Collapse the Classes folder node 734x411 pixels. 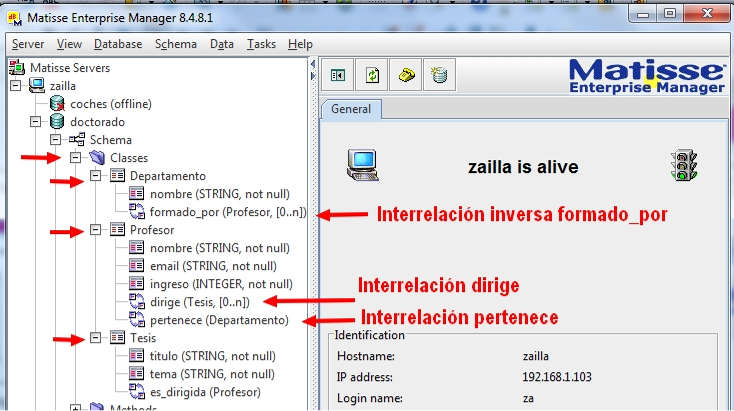tap(75, 158)
